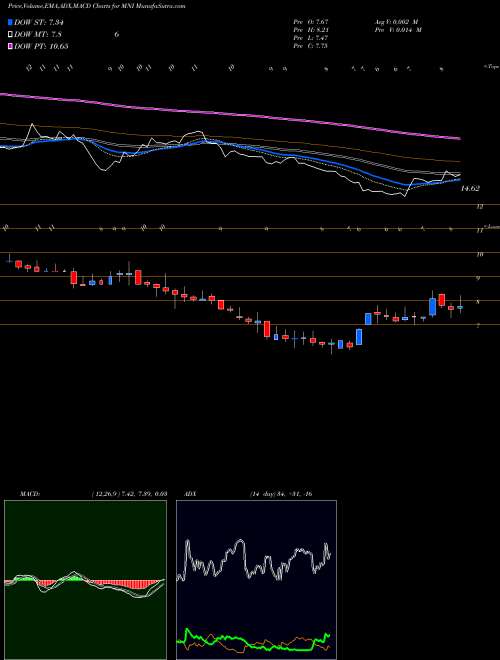This screenshot has width=500, height=660.
Task: Select the 'DOW MT: 7.8' legend label
Action: [38, 35]
